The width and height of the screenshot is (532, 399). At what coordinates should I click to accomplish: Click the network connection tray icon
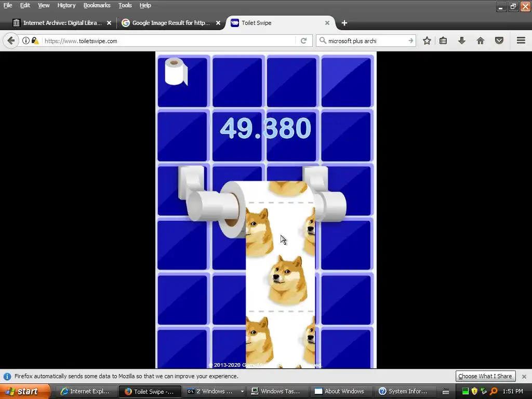484,391
